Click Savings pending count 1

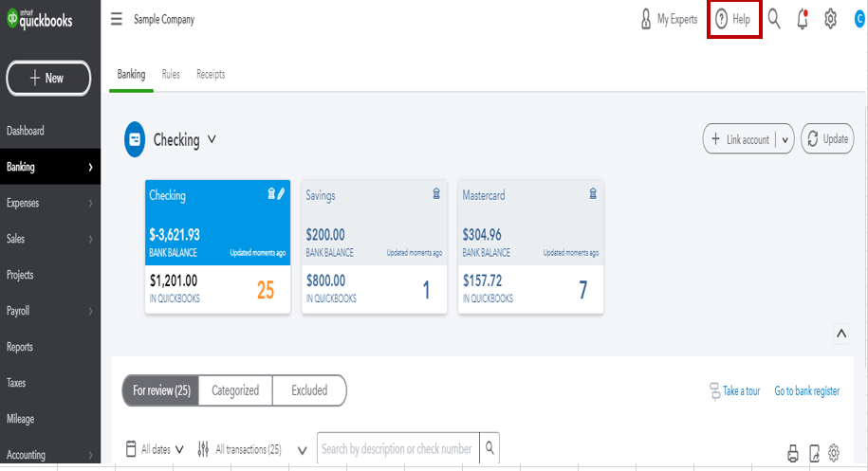[x=426, y=290]
